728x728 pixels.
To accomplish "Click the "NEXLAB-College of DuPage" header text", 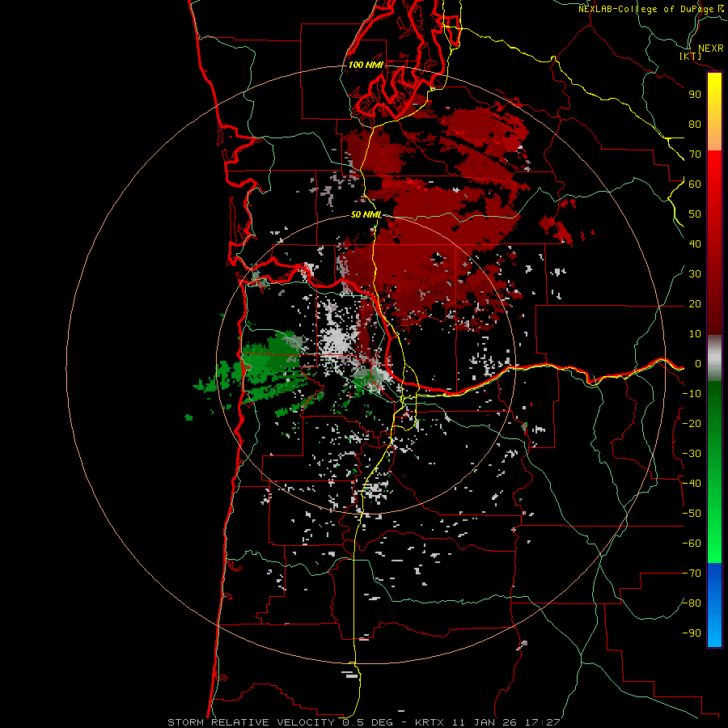I will point(645,9).
